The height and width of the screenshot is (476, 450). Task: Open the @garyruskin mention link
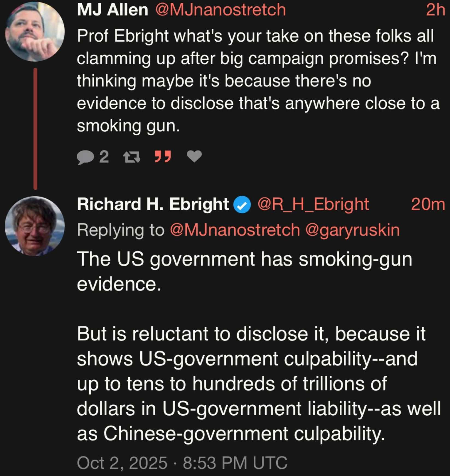pyautogui.click(x=352, y=230)
